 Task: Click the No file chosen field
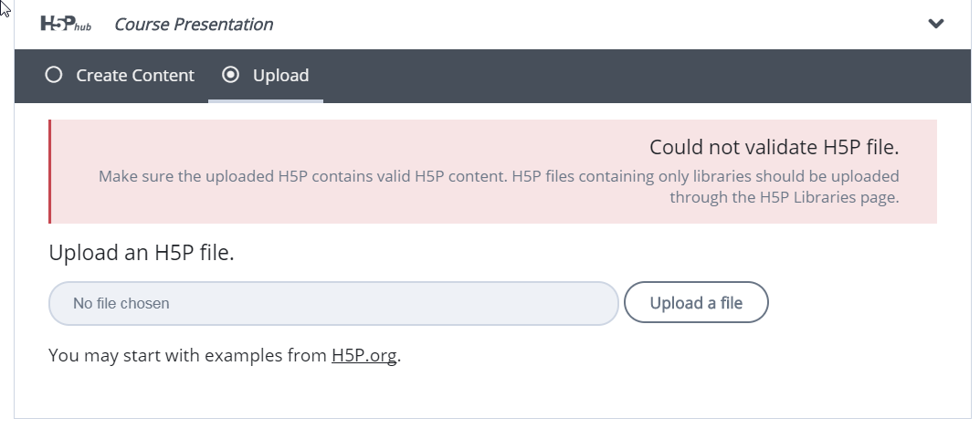pos(333,303)
